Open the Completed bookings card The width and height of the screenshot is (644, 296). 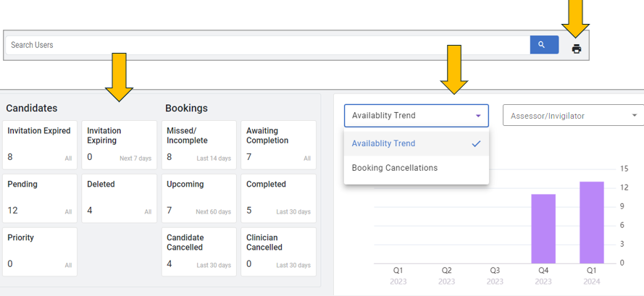(279, 198)
